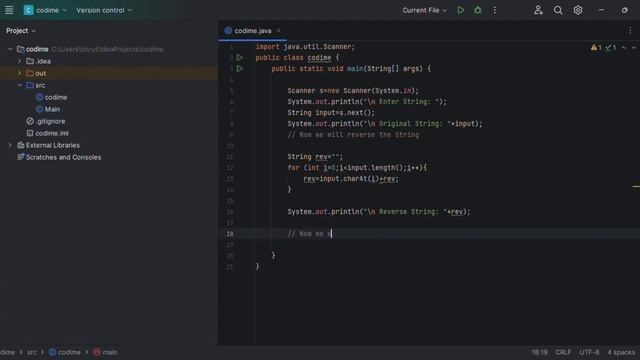Open the main hamburger menu
640x360 pixels.
coord(9,10)
